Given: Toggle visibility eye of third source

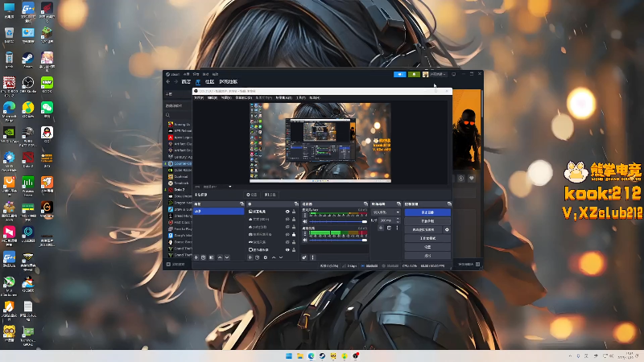Looking at the screenshot, I should [x=287, y=227].
